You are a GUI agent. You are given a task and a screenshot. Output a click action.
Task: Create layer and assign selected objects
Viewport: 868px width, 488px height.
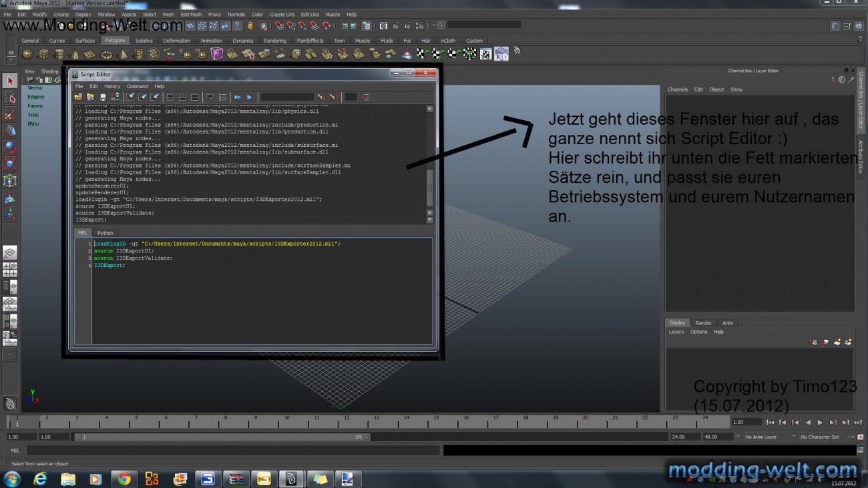click(848, 342)
